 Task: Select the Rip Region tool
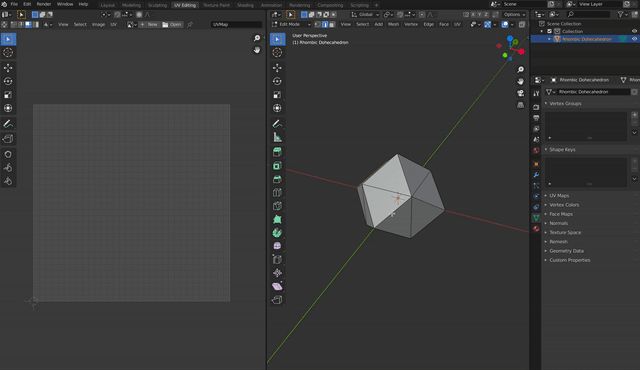pyautogui.click(x=277, y=300)
